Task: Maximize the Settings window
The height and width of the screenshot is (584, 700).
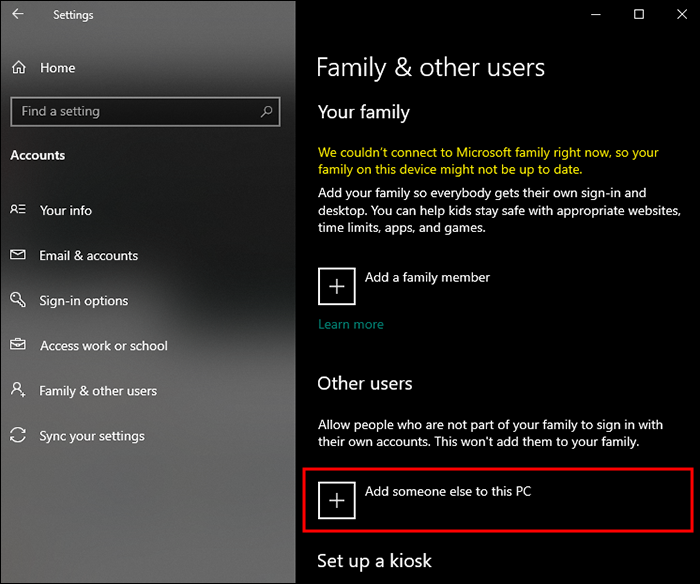Action: pos(639,14)
